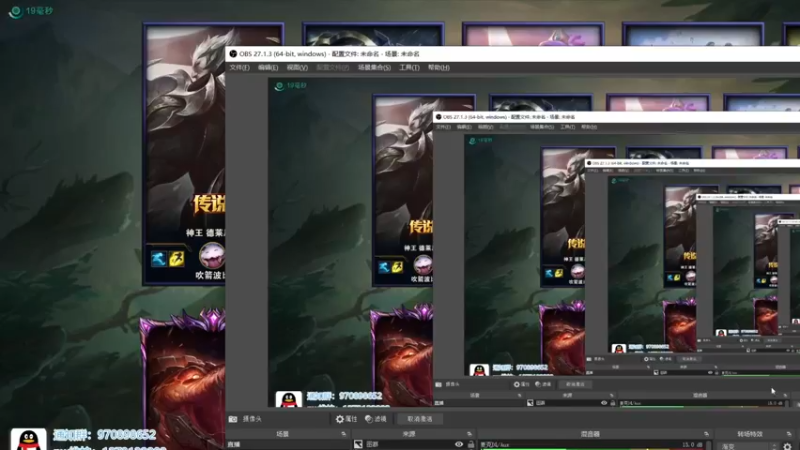Open the 视图(V) menu in the main OBS window
800x450 pixels.
297,67
